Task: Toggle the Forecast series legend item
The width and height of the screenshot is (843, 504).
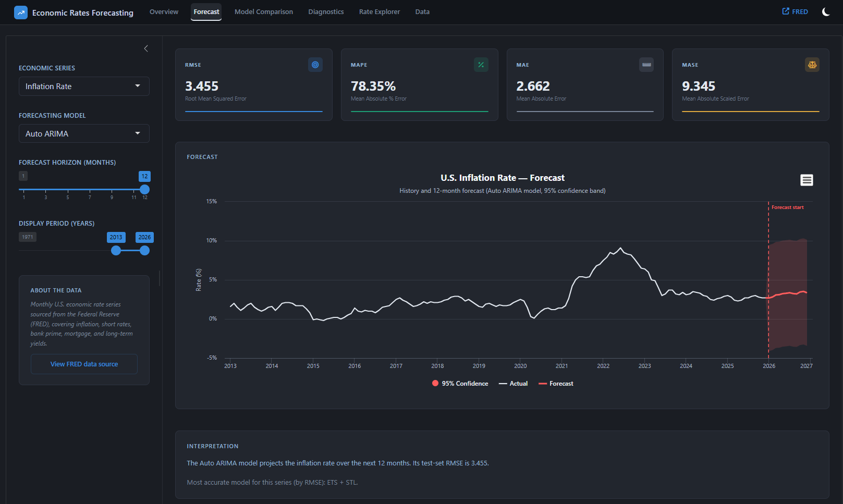Action: tap(556, 384)
